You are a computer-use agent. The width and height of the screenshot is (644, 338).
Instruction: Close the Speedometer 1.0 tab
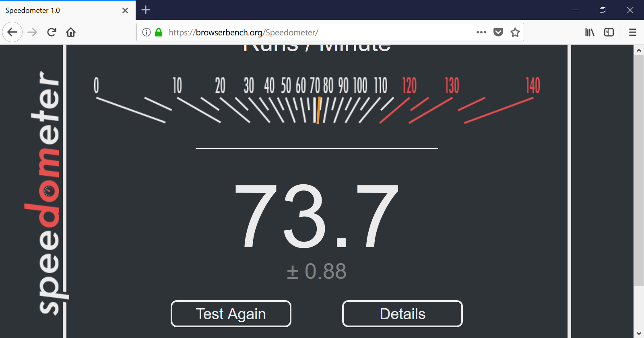tap(125, 10)
